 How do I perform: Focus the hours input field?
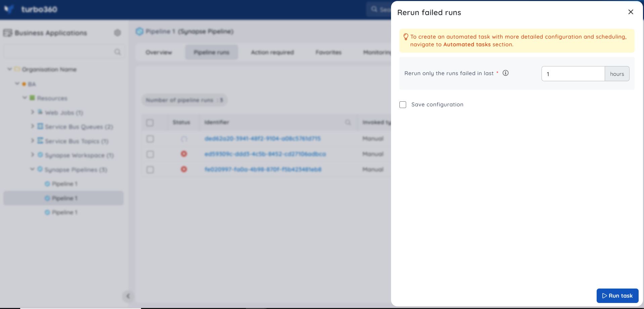coord(573,74)
